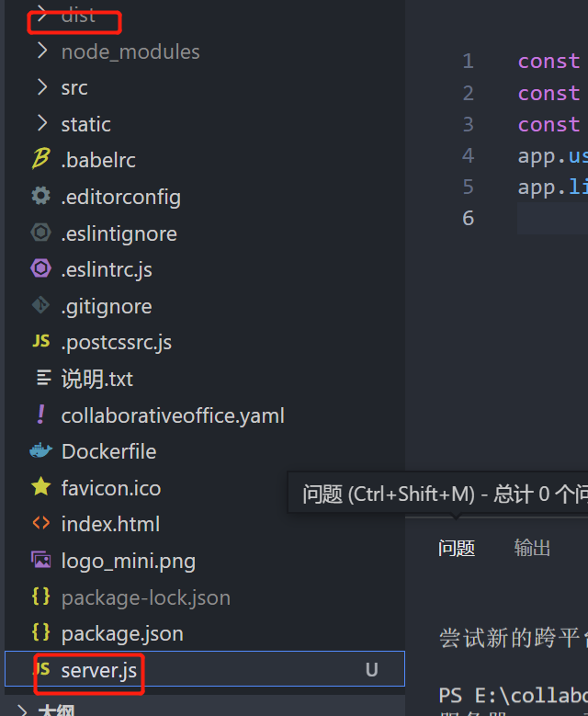Viewport: 588px width, 716px height.
Task: Click the image icon beside logo_mini.png
Action: 40,560
